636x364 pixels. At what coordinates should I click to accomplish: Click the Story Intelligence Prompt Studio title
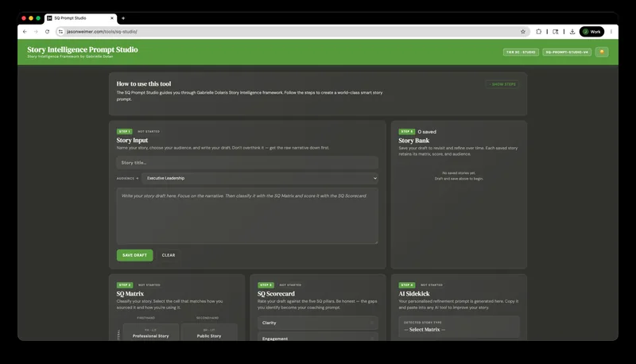click(x=83, y=49)
